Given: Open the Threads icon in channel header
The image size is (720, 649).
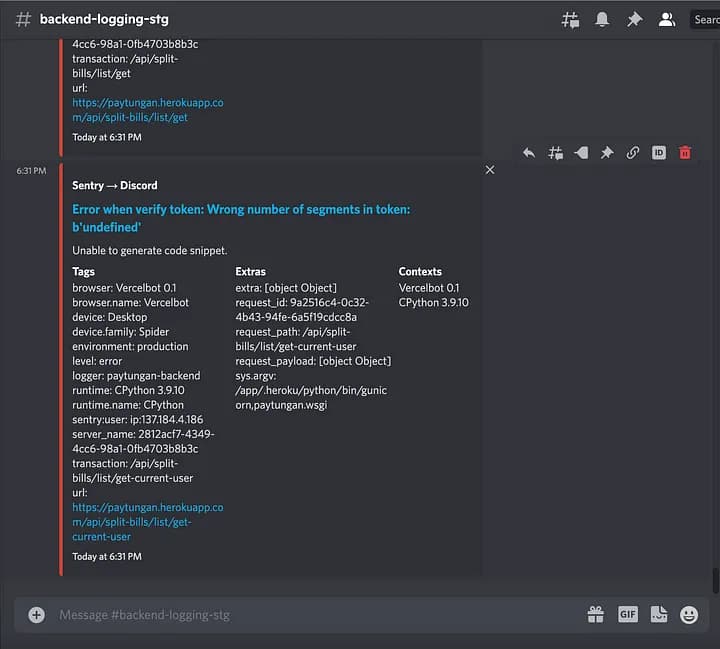Looking at the screenshot, I should tap(570, 20).
